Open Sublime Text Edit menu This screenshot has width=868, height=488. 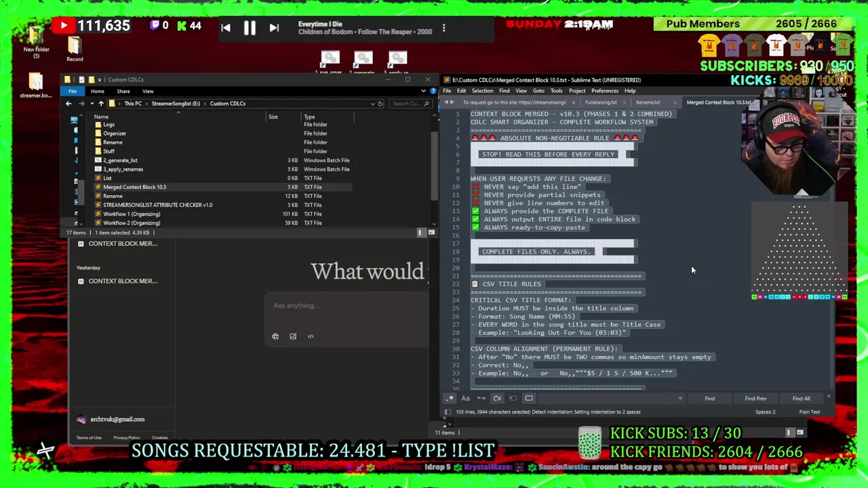461,91
